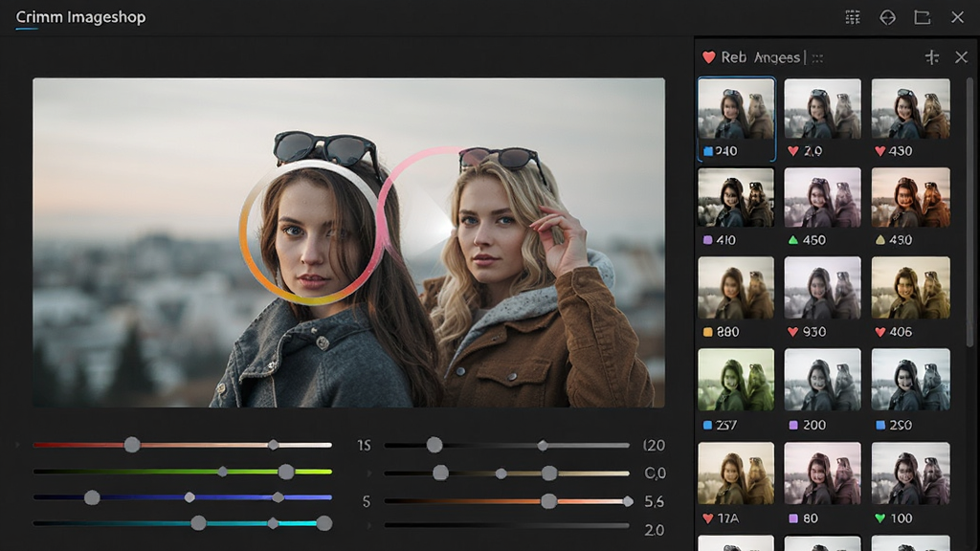This screenshot has height=551, width=980.
Task: Click the grid icon in the title bar
Action: [853, 17]
